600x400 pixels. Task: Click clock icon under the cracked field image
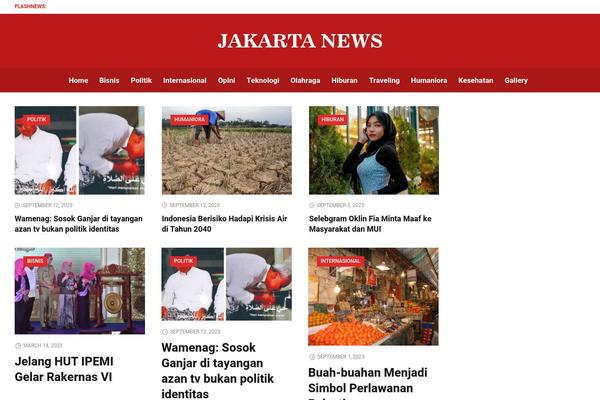click(165, 206)
